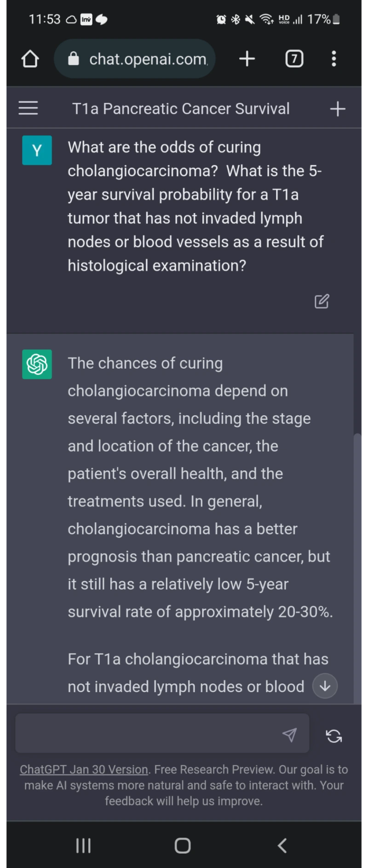Open the ChatGPT sidebar hamburger menu
Viewport: 368px width, 868px height.
28,109
